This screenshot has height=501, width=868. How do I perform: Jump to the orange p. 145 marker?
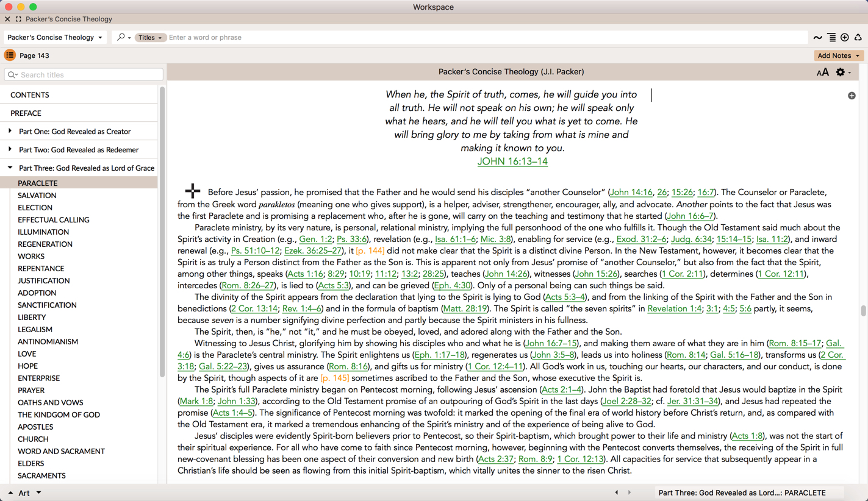pos(335,378)
